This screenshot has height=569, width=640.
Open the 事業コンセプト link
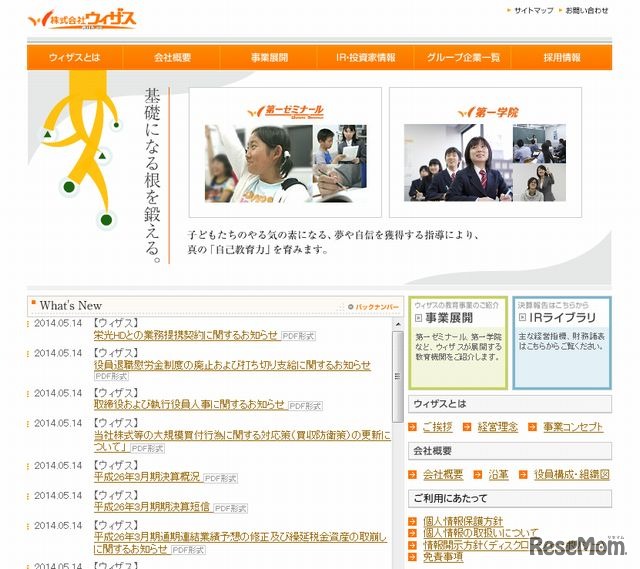coord(573,427)
